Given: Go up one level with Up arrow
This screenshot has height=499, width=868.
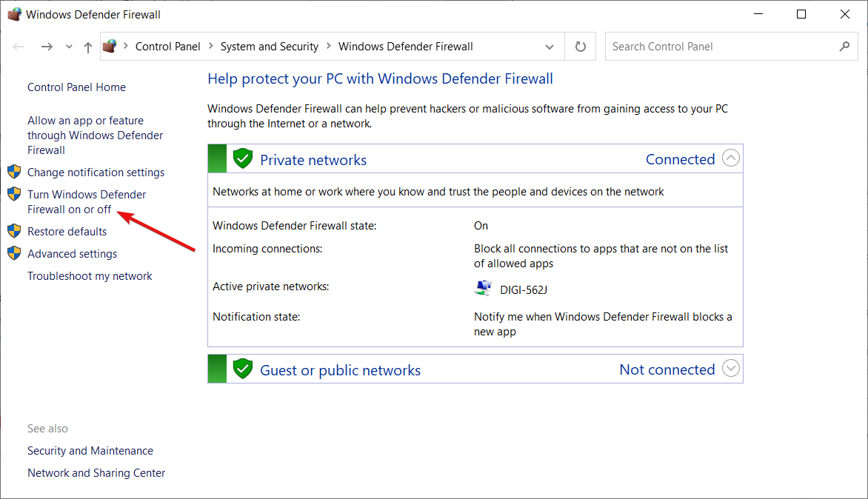Looking at the screenshot, I should point(87,47).
